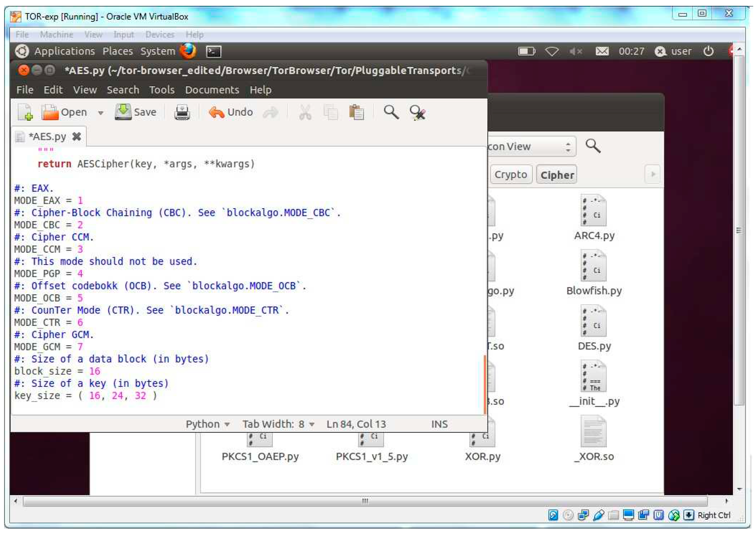756x535 pixels.
Task: Click the Find and Replace icon
Action: (x=417, y=112)
